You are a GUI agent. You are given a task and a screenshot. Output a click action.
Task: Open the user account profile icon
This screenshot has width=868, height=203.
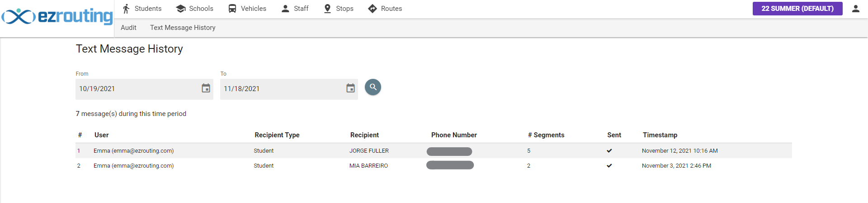pyautogui.click(x=855, y=9)
